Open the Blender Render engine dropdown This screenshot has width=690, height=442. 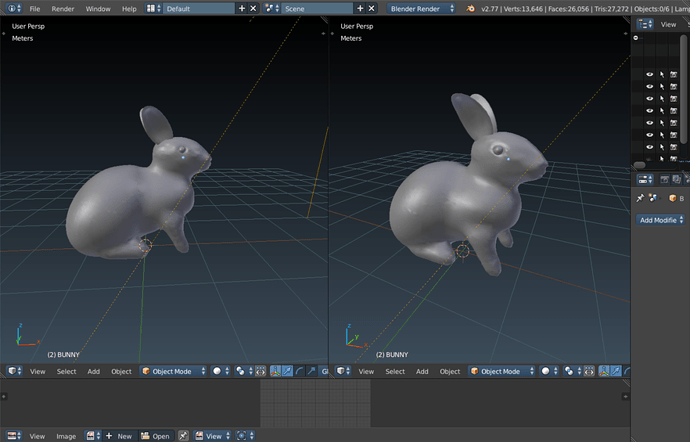[423, 8]
